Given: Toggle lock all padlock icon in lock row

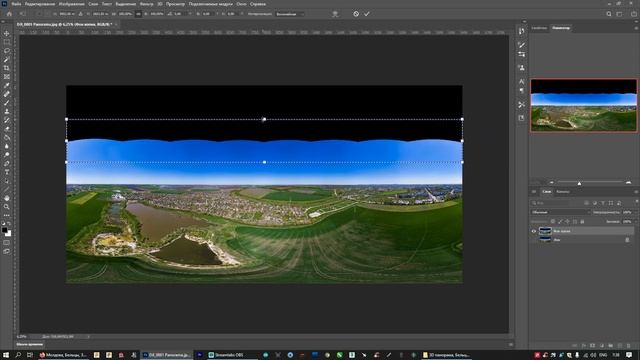Looking at the screenshot, I should coord(582,222).
